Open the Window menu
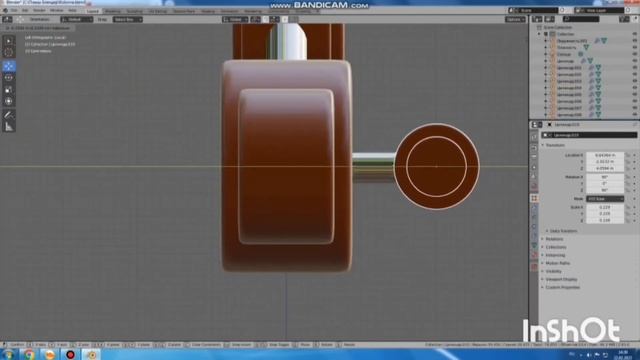Viewport: 640px width, 360px height. tap(56, 11)
